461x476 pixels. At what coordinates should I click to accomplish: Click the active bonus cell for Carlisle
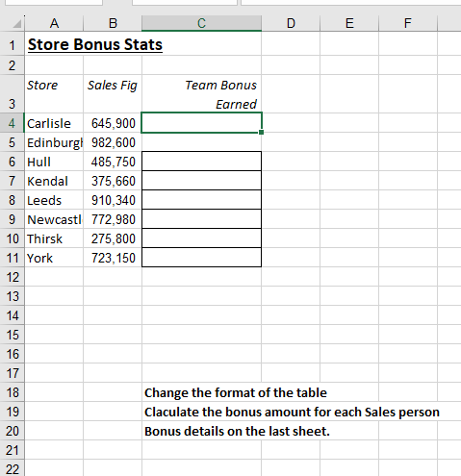201,122
